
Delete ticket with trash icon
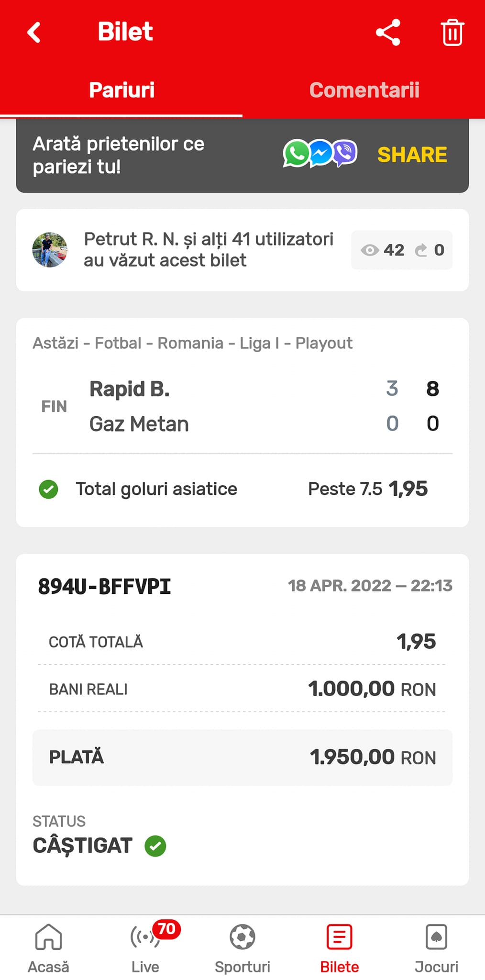(x=452, y=33)
